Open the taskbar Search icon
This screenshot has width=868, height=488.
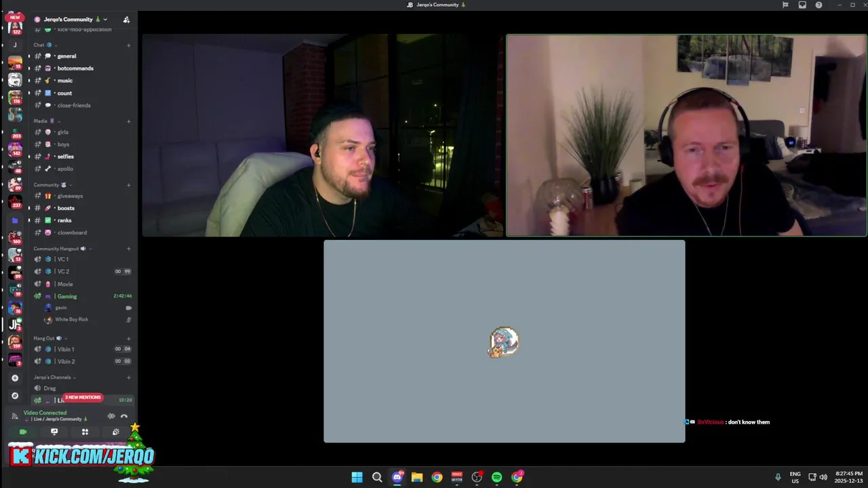pyautogui.click(x=377, y=477)
